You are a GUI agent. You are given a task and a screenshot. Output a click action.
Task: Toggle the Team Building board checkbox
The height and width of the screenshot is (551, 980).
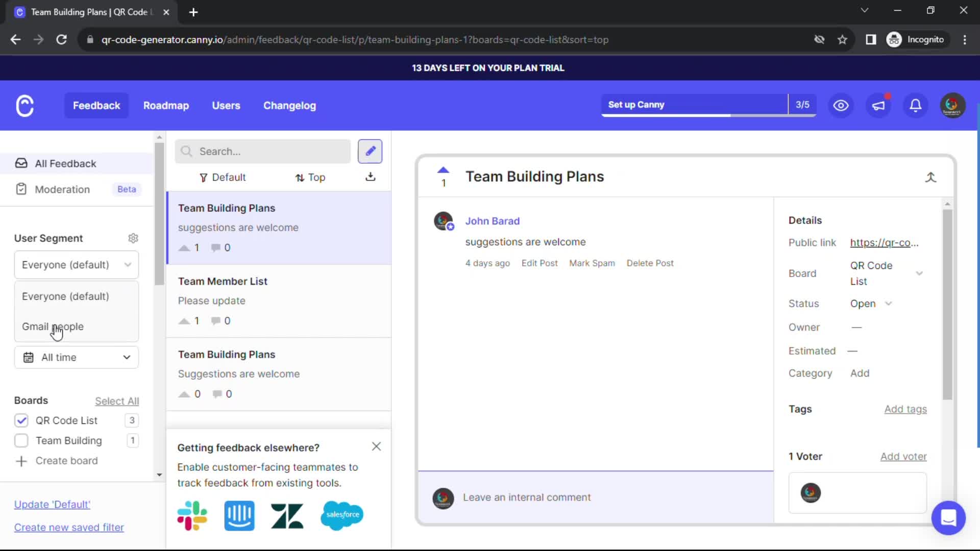[x=20, y=441]
